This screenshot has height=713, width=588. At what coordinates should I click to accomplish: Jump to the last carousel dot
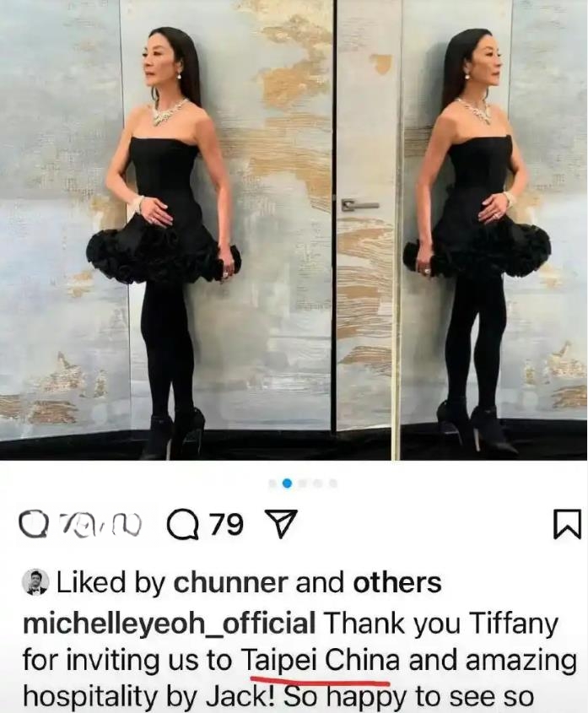click(x=333, y=483)
